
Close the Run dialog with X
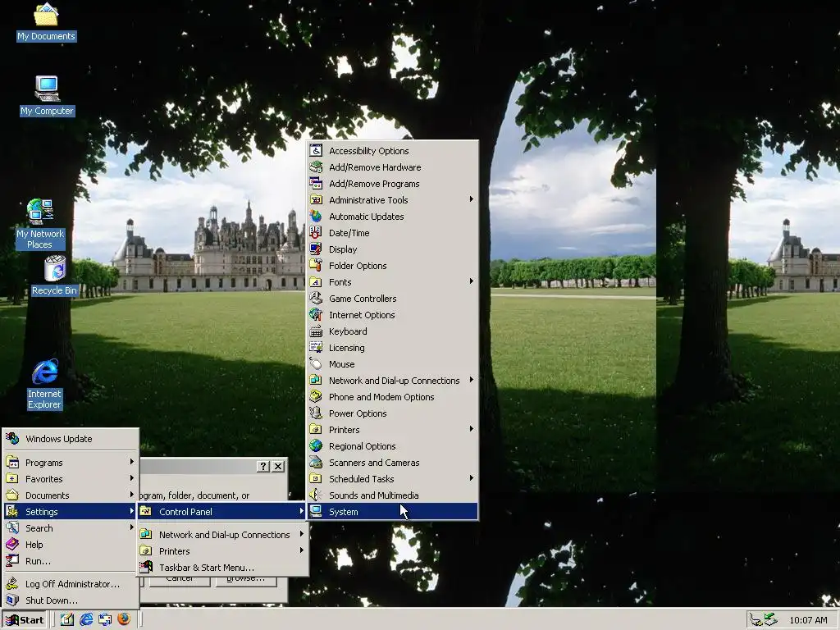click(x=278, y=467)
